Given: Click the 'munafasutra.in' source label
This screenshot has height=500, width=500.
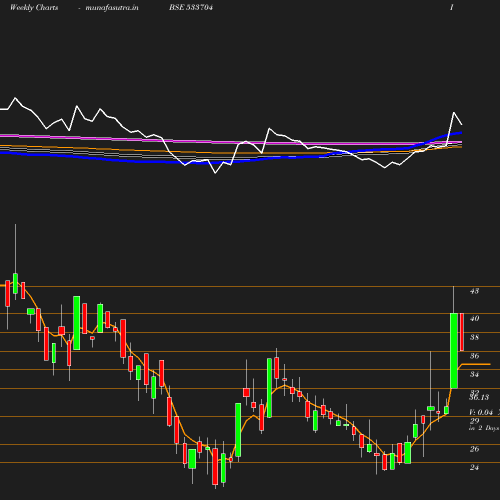Looking at the screenshot, I should click(112, 7).
